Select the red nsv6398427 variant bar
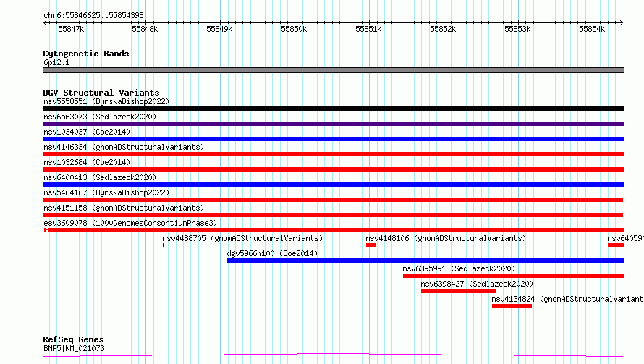This screenshot has height=364, width=644. [459, 291]
